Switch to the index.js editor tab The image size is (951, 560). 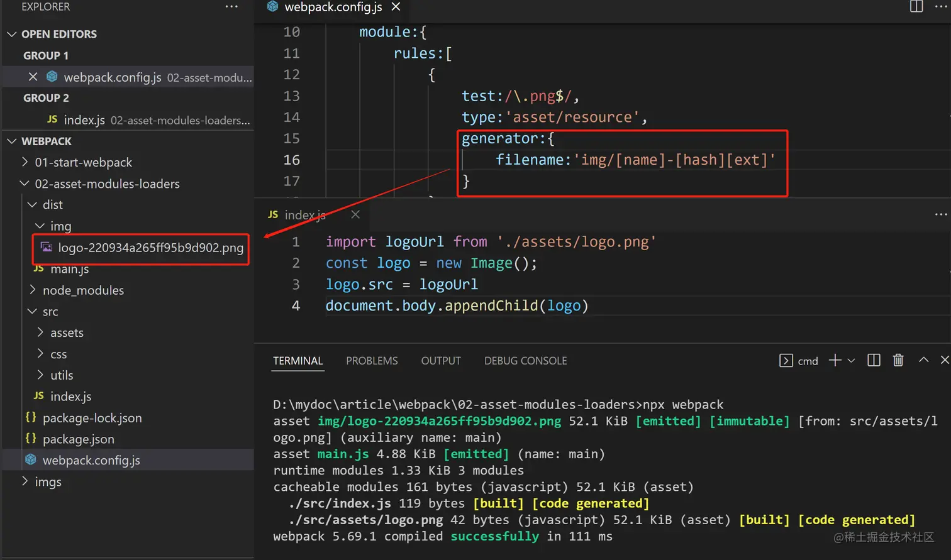305,215
